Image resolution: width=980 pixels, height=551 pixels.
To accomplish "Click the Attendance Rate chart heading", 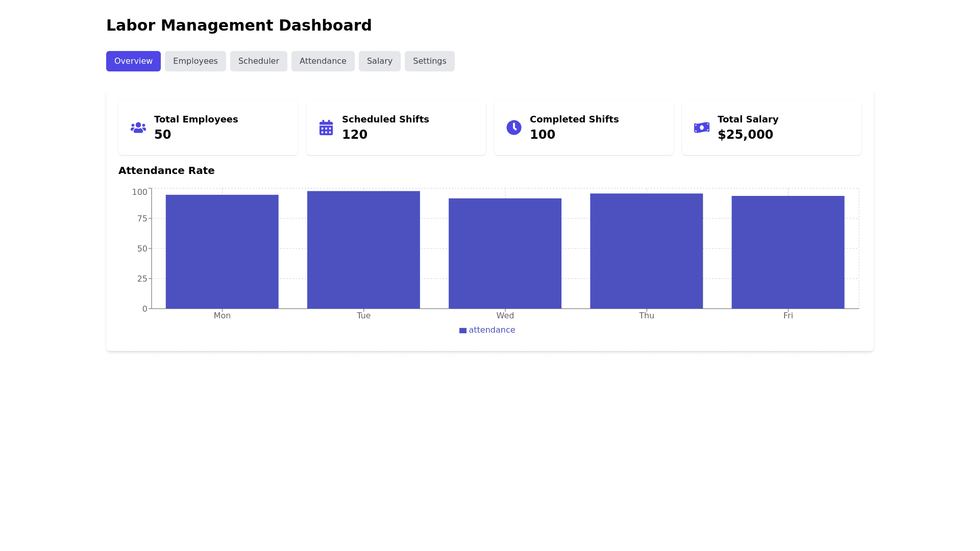I will pos(166,170).
